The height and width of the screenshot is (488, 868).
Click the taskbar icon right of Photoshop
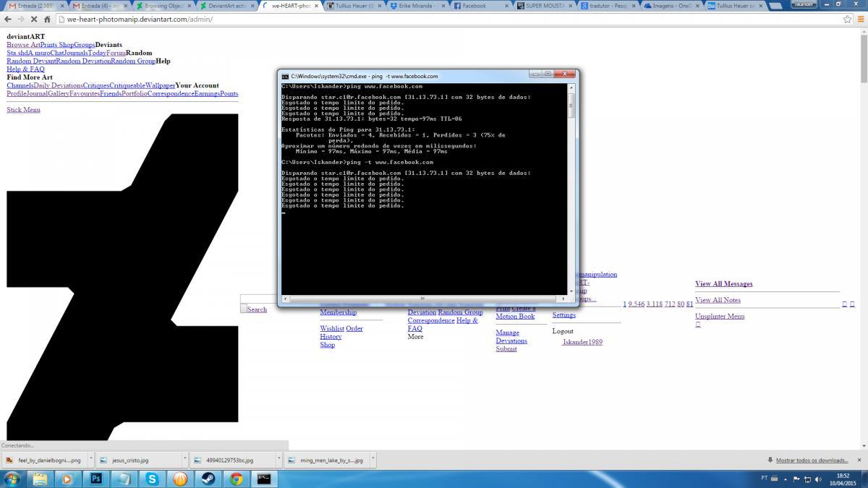click(124, 479)
